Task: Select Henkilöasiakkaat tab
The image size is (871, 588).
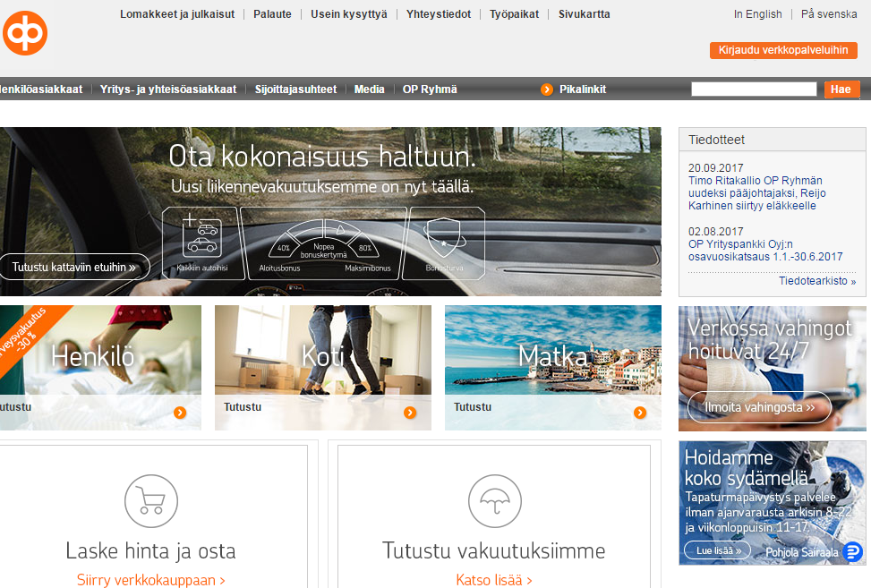Action: 41,89
